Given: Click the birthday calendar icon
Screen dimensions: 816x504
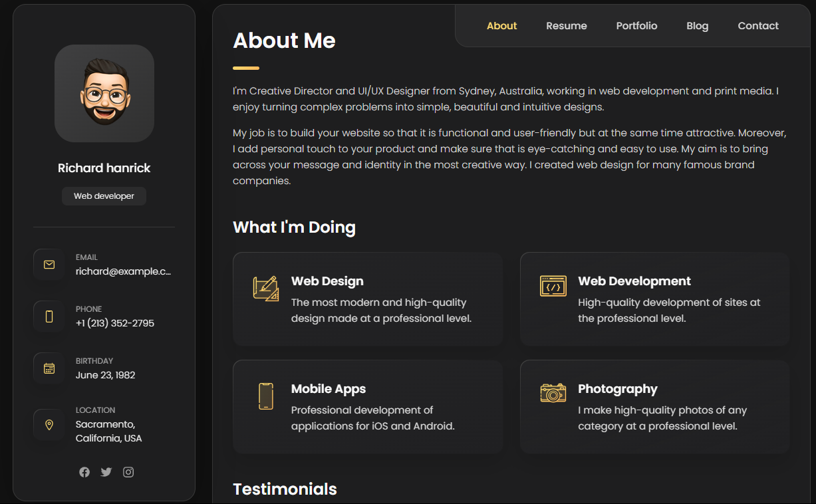Looking at the screenshot, I should pos(49,368).
